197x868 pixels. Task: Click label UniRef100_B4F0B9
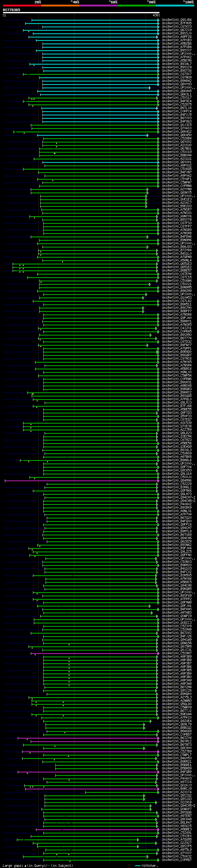(x=177, y=772)
